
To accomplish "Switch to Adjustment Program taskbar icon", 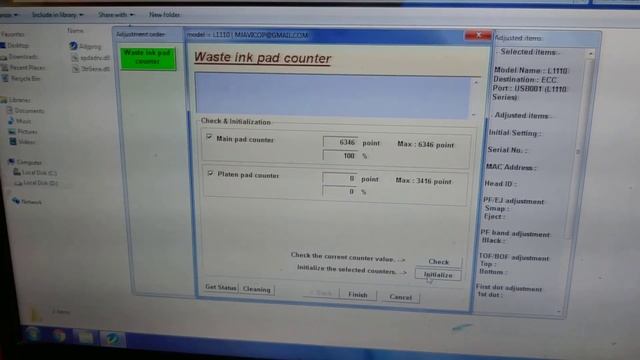I will coord(113,338).
